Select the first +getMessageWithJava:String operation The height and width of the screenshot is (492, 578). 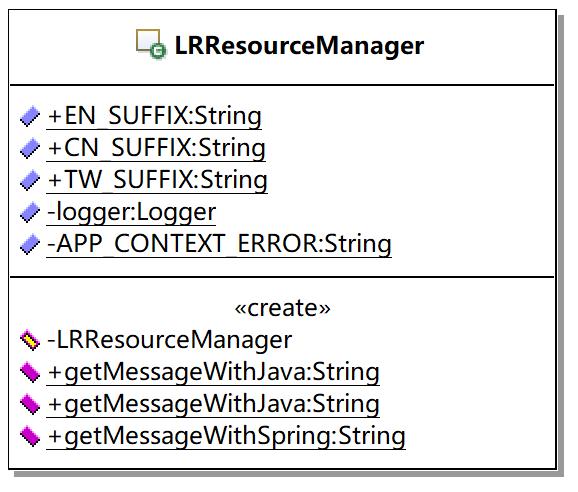[x=213, y=373]
